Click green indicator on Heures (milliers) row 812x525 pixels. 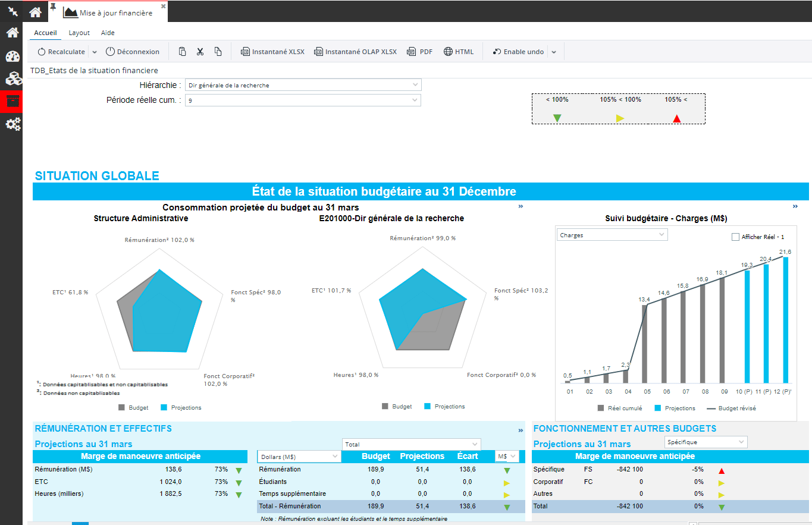[x=239, y=495]
